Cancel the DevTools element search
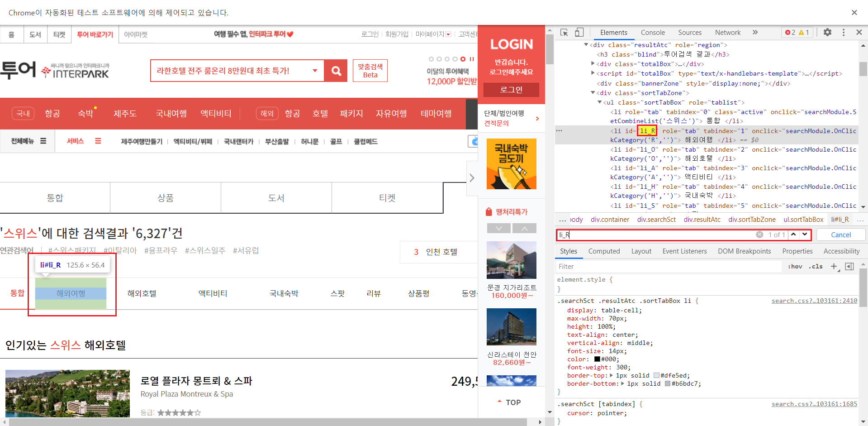Screen dimensions: 868x426 coord(841,235)
